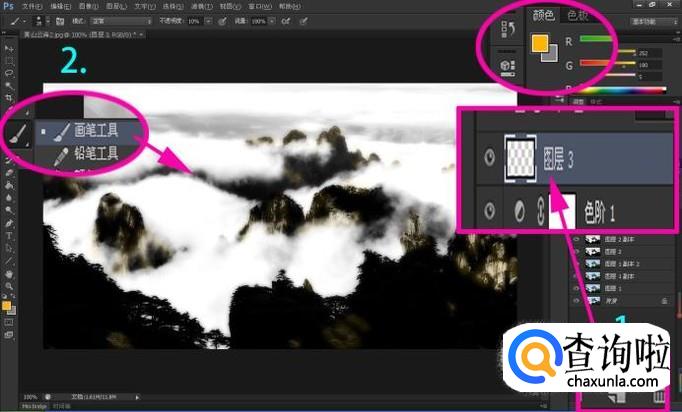Screen dimensions: 682x412
Task: Select the Eraser tool
Action: [9, 172]
